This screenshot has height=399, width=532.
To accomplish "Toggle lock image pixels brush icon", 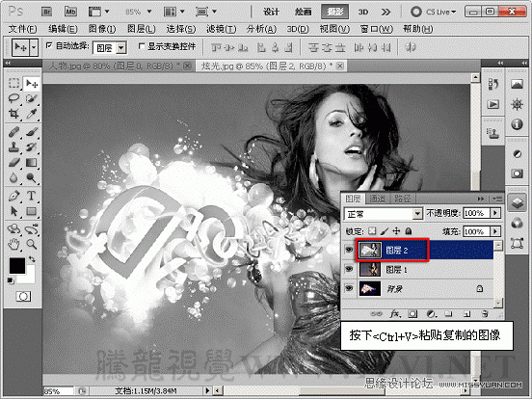I will point(385,231).
